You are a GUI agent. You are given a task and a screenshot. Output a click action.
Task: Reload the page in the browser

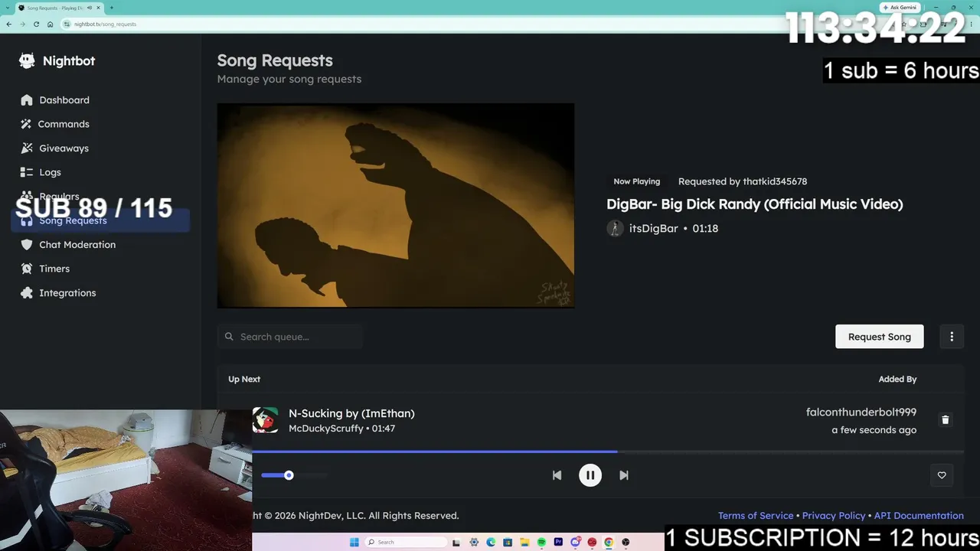[36, 24]
